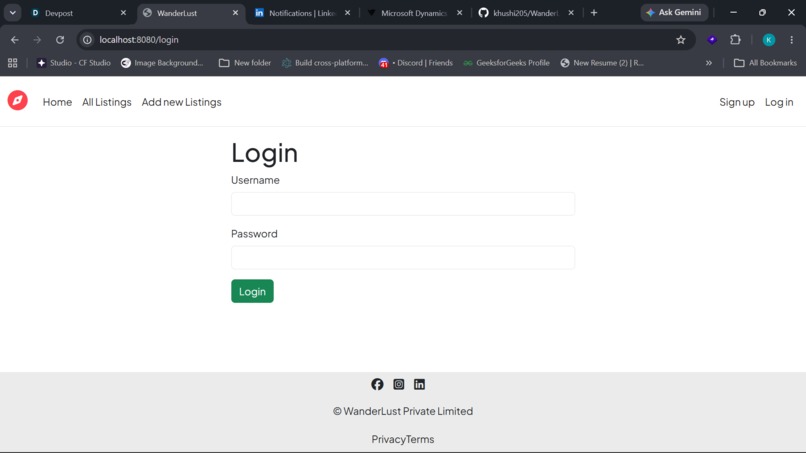Focus the Username input field
Screen dimensions: 806x453
click(x=403, y=204)
